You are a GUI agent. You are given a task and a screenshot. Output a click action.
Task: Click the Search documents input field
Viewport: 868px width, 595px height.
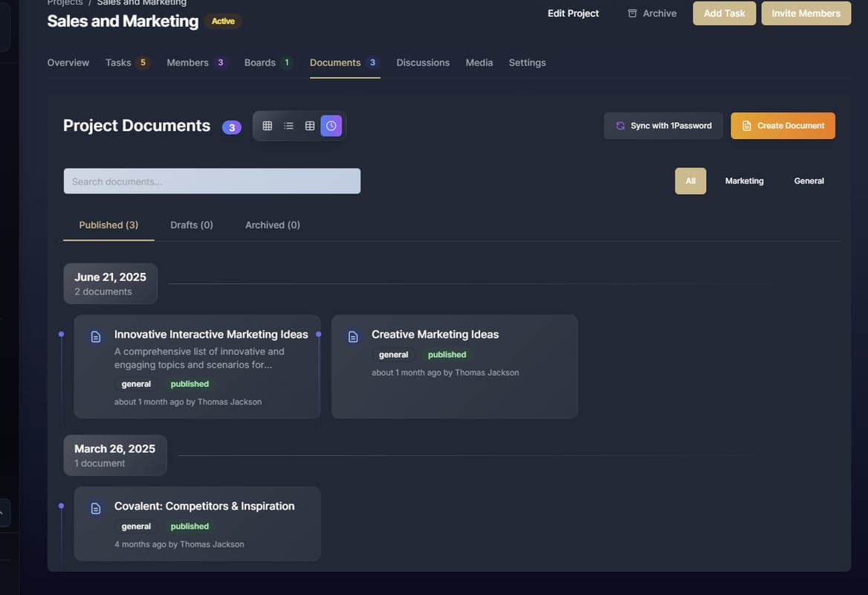(212, 181)
